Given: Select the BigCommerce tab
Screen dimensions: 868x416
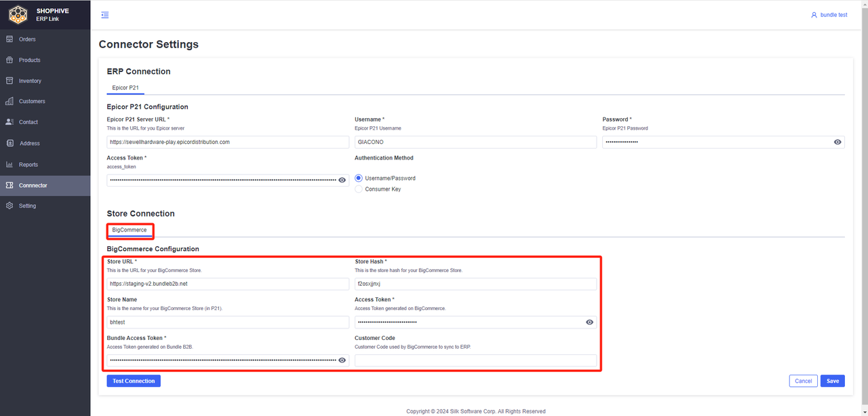Looking at the screenshot, I should coord(130,230).
